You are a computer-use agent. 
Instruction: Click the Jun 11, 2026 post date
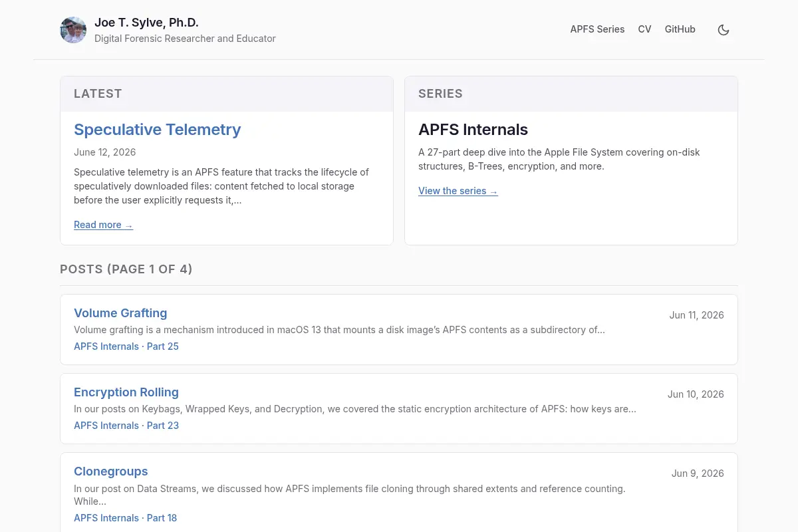[x=696, y=315]
